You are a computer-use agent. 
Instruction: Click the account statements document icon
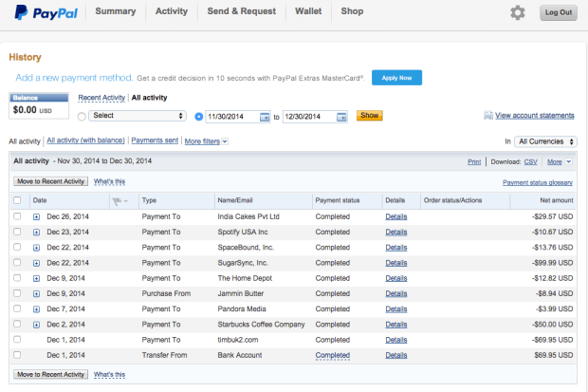coord(487,115)
